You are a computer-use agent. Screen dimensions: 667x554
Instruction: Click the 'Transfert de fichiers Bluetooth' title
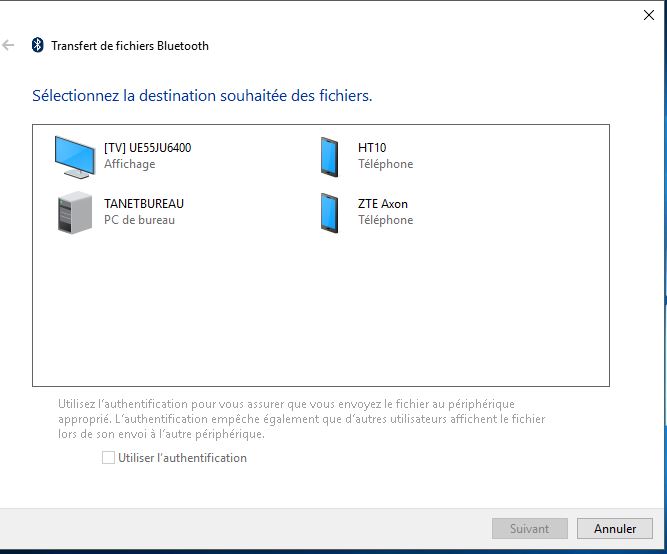coord(130,45)
